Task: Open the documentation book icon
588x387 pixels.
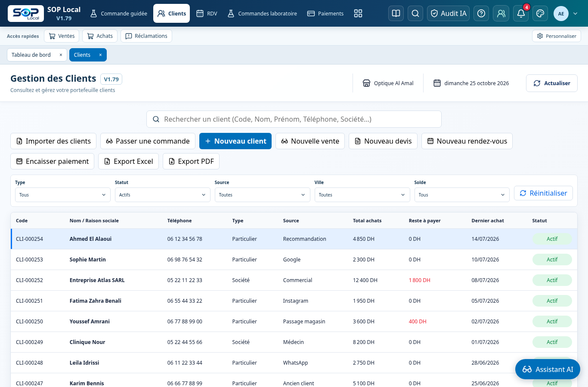Action: point(396,13)
